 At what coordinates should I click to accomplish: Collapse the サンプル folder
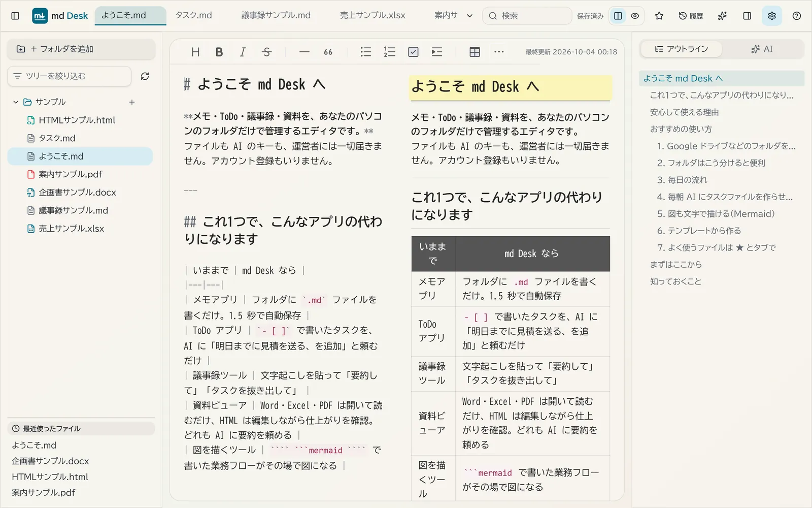pos(16,102)
